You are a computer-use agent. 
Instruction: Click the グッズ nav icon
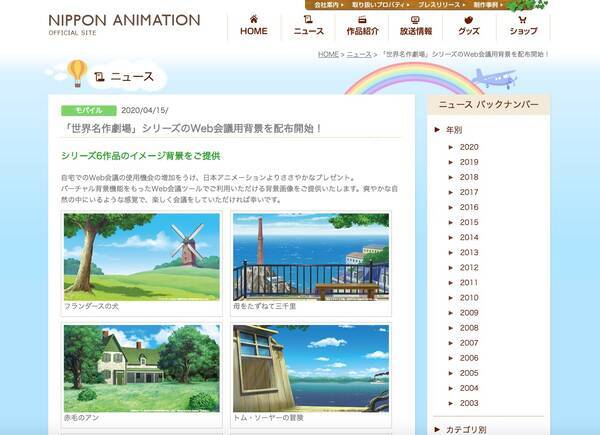(x=469, y=19)
